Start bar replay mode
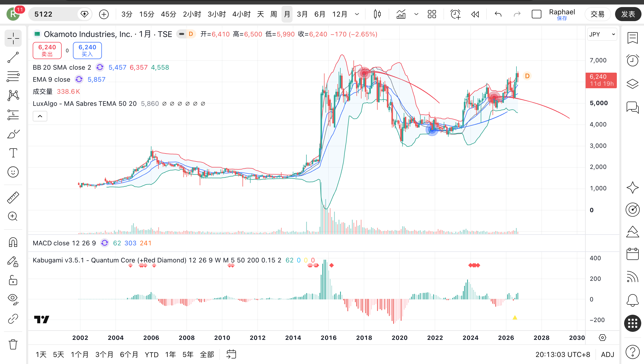This screenshot has height=364, width=644. [x=475, y=14]
